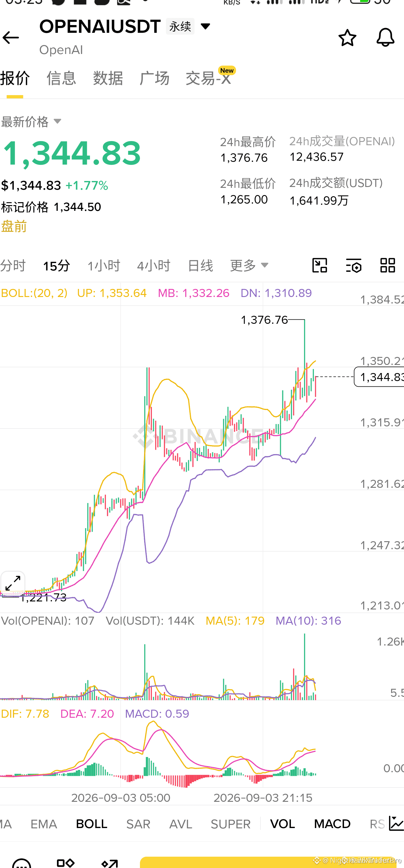Switch to the 交易-X tab
This screenshot has height=868, width=404.
pyautogui.click(x=208, y=78)
